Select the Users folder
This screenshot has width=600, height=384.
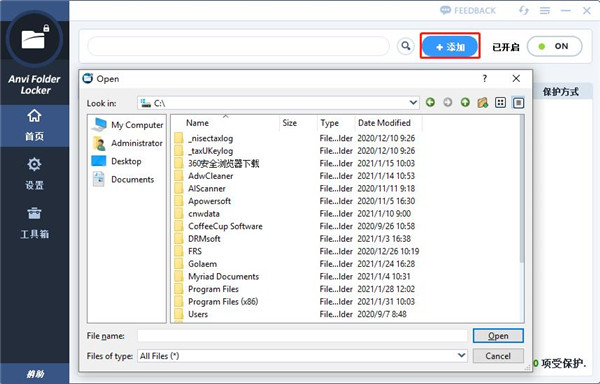[197, 314]
